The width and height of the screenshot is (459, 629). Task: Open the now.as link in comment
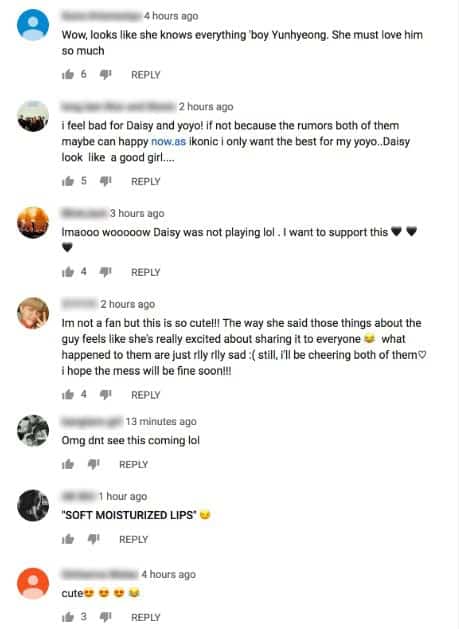tap(168, 142)
